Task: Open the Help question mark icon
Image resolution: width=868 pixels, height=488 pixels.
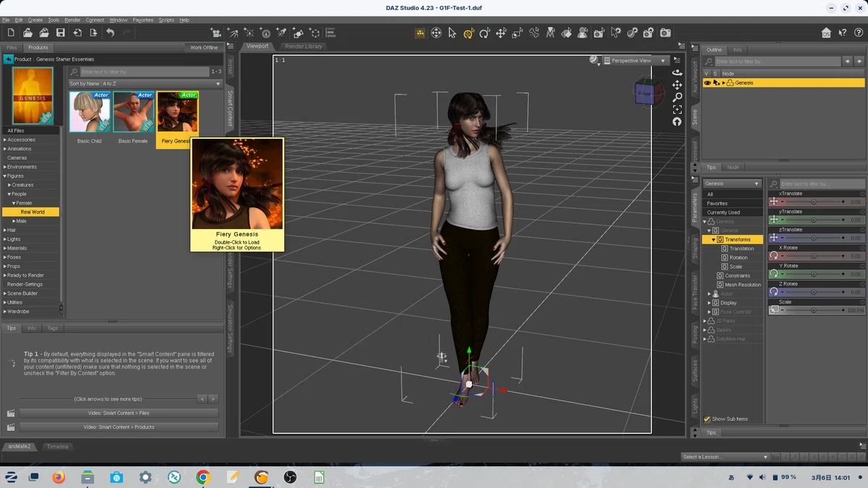Action: coord(857,33)
